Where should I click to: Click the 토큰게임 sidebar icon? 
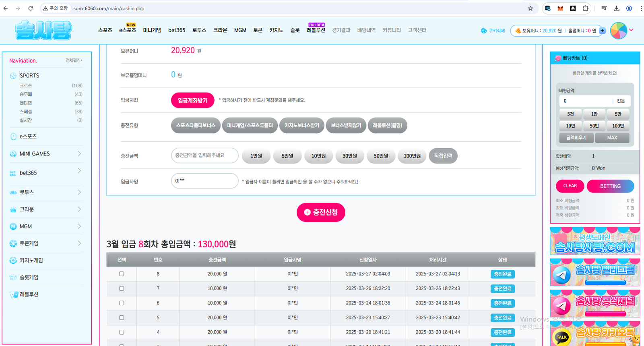click(13, 243)
